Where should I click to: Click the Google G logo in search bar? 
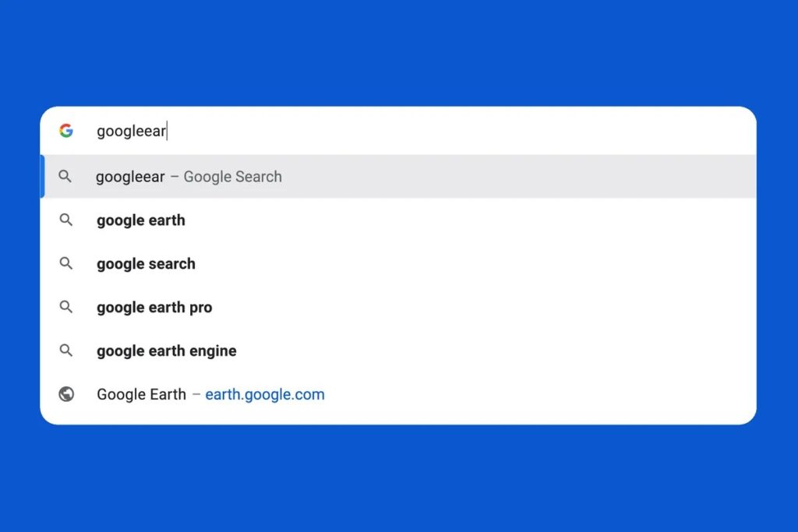(66, 130)
